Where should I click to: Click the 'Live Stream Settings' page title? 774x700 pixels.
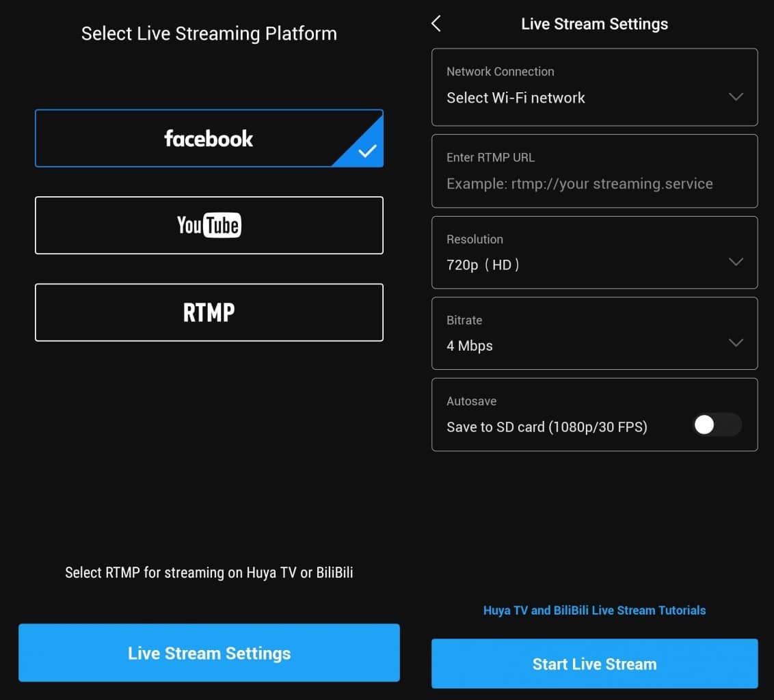pos(594,24)
